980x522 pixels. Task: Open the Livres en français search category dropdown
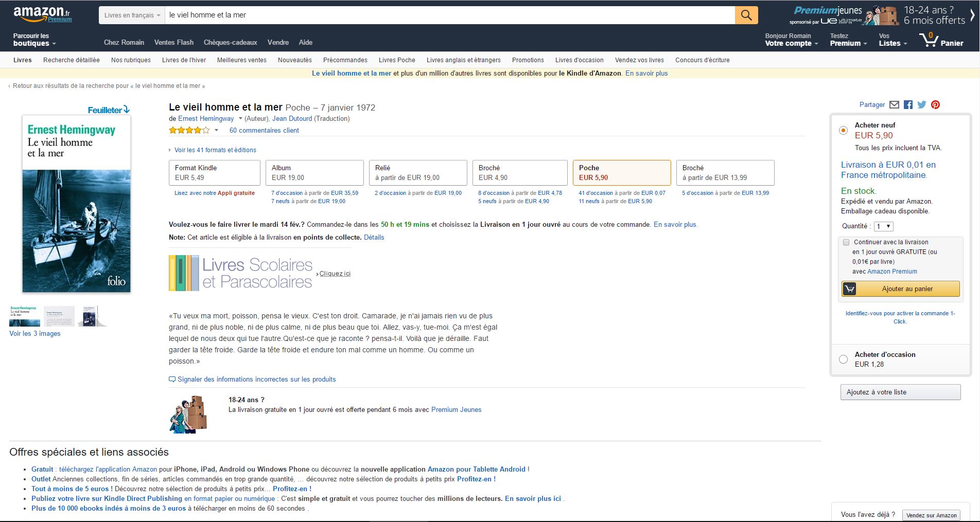[132, 15]
